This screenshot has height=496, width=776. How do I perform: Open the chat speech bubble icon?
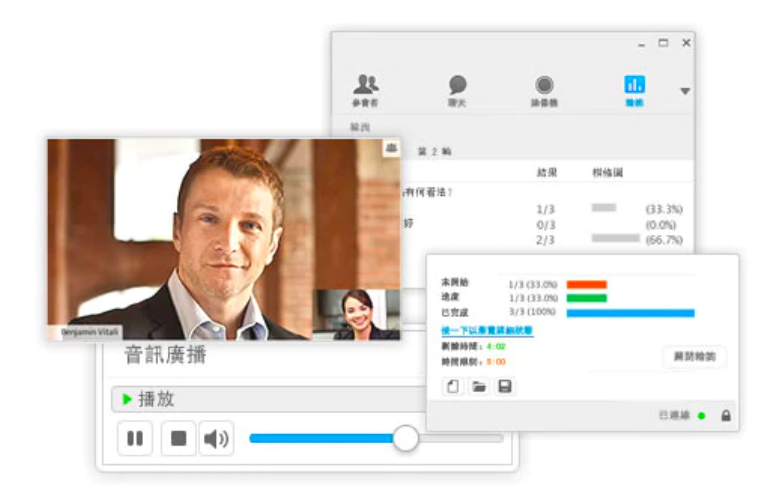click(x=457, y=85)
